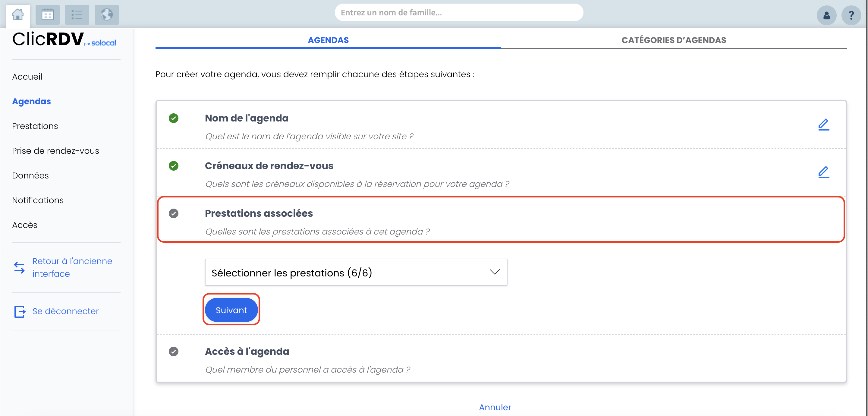The width and height of the screenshot is (868, 416).
Task: Click the grey check beside Accès à l'agenda
Action: (x=174, y=351)
